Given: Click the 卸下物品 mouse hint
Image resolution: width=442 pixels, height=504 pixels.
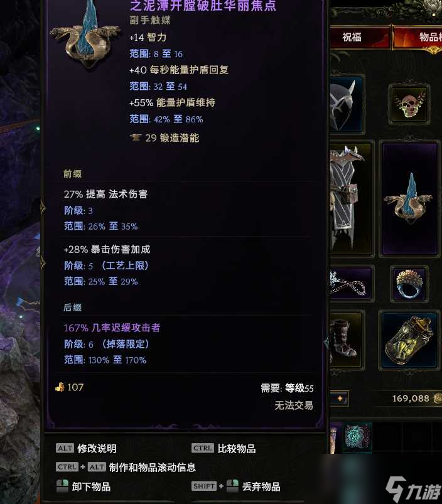Looking at the screenshot, I should (84, 486).
